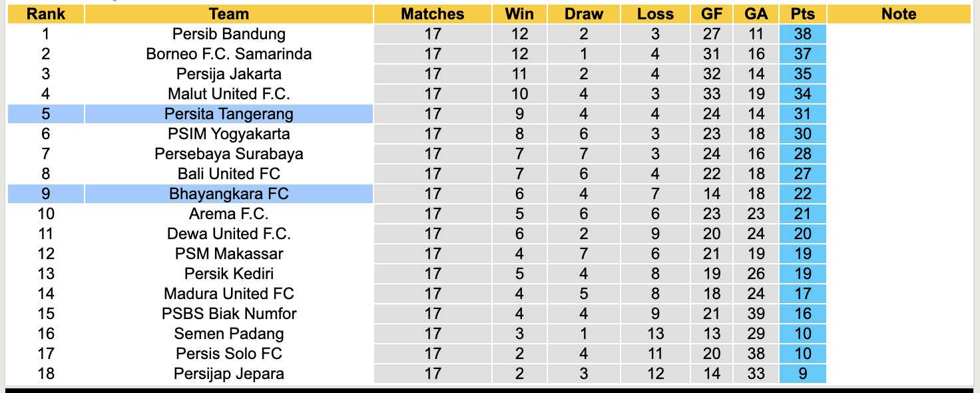Select the highlighted Bhayangkara FC row
The image size is (980, 393).
(x=228, y=194)
